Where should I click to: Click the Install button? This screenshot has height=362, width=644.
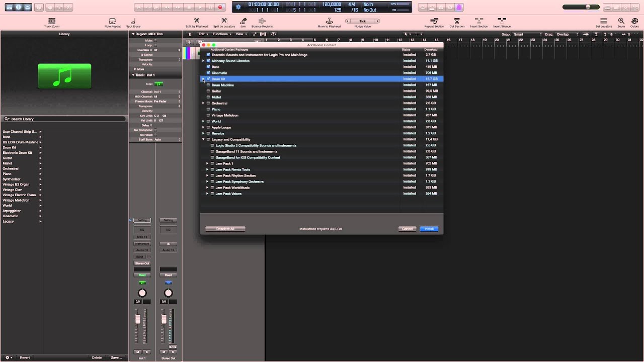point(429,229)
